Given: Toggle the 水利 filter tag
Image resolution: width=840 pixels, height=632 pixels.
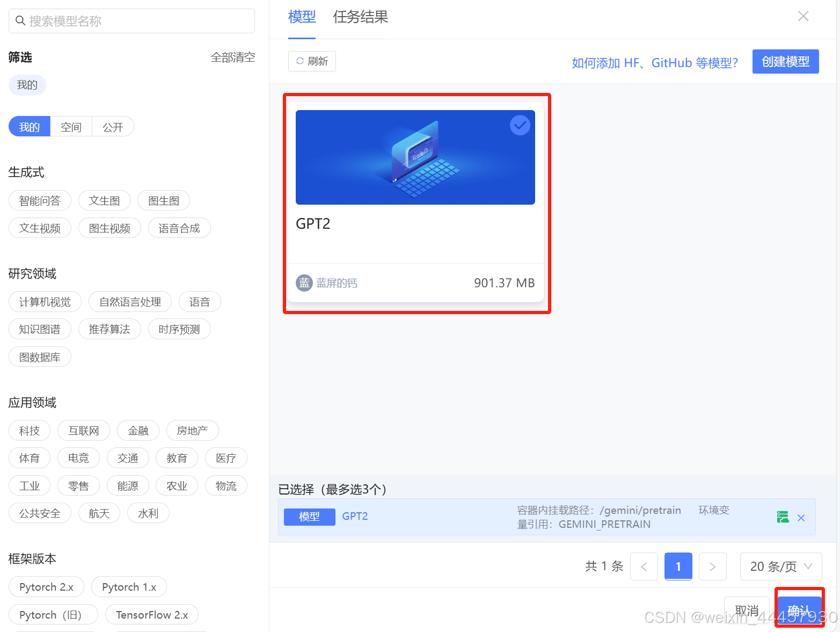Looking at the screenshot, I should 149,513.
